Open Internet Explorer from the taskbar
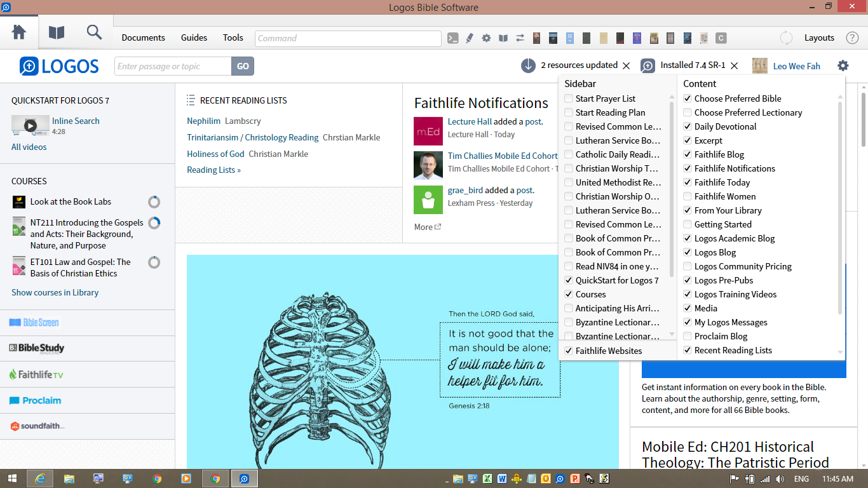The height and width of the screenshot is (488, 868). 41,478
